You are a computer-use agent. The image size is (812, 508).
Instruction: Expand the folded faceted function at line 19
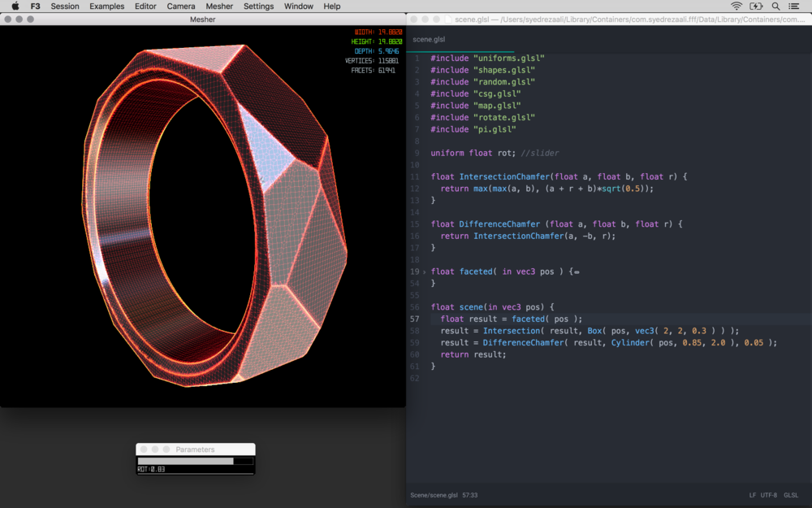coord(425,271)
